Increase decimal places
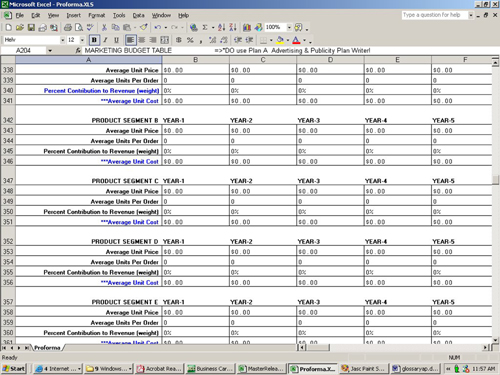 click(212, 40)
